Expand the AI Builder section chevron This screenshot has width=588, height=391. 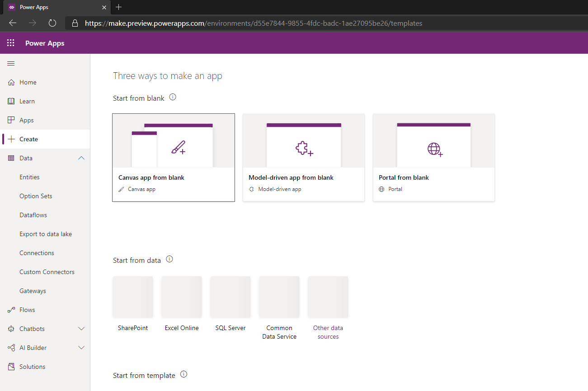81,348
